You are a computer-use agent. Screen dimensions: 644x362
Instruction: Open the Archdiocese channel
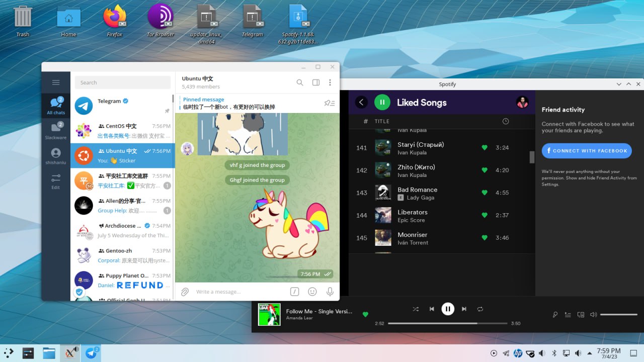(123, 230)
